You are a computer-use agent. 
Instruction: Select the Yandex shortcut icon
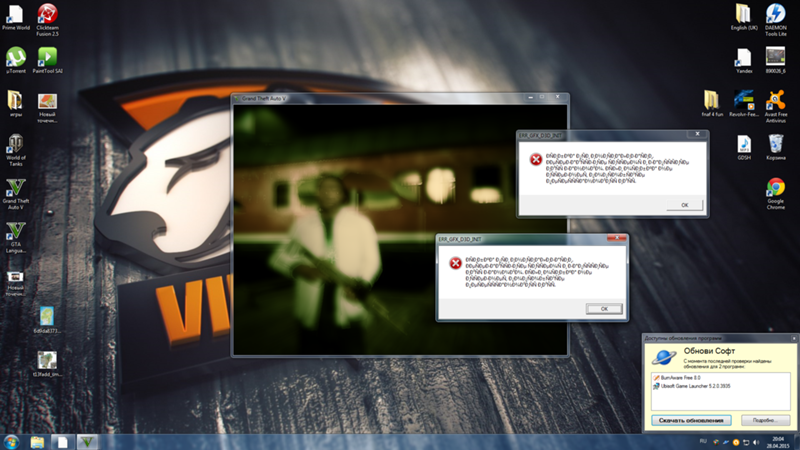744,60
